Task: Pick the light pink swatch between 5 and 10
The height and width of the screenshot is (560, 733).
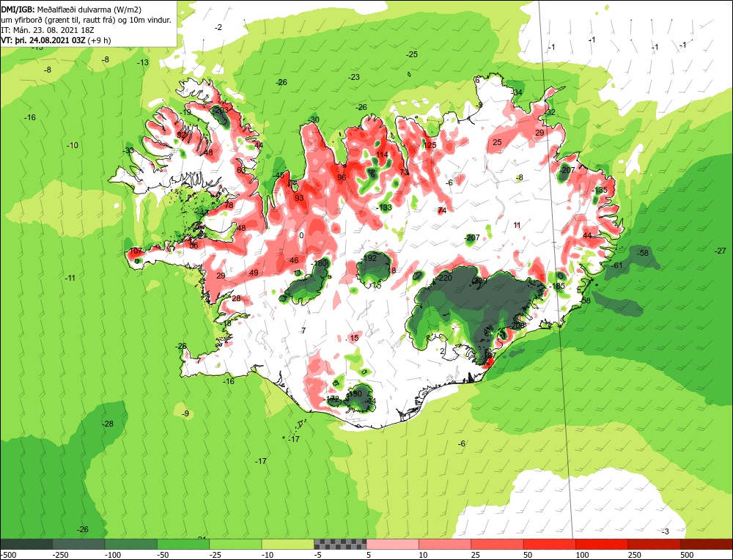Action: click(x=393, y=544)
